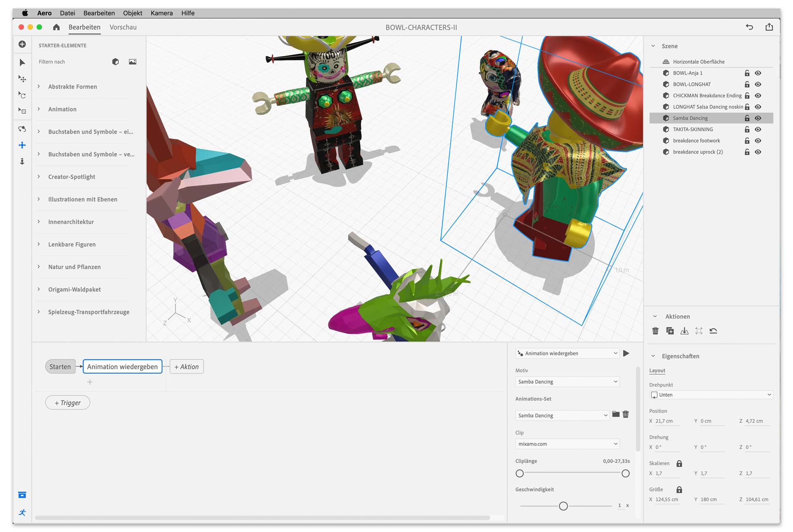Screen dimensions: 793x532
Task: Expand the Animation category
Action: pos(39,109)
